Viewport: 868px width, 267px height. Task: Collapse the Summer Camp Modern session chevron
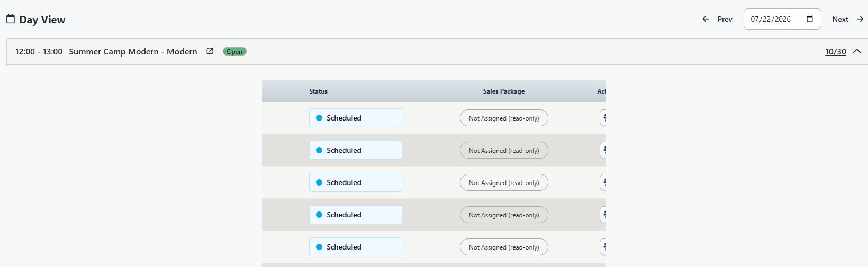pyautogui.click(x=857, y=51)
